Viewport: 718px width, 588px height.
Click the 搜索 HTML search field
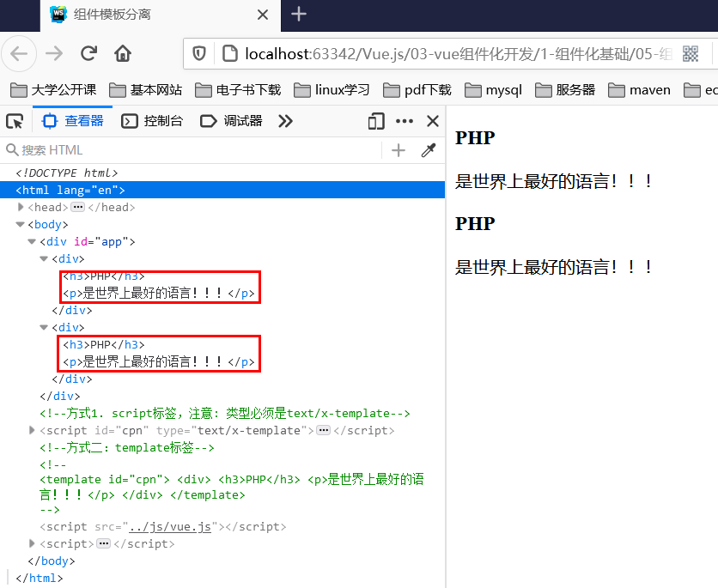pyautogui.click(x=192, y=150)
